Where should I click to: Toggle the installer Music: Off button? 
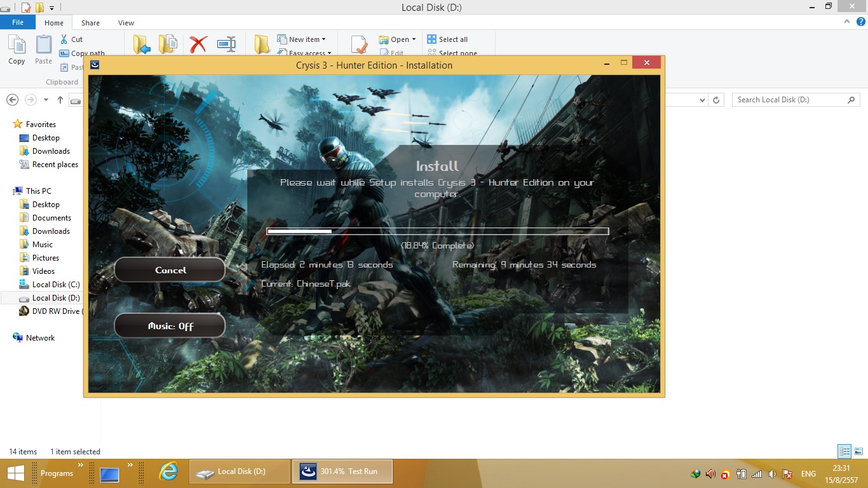pyautogui.click(x=170, y=326)
